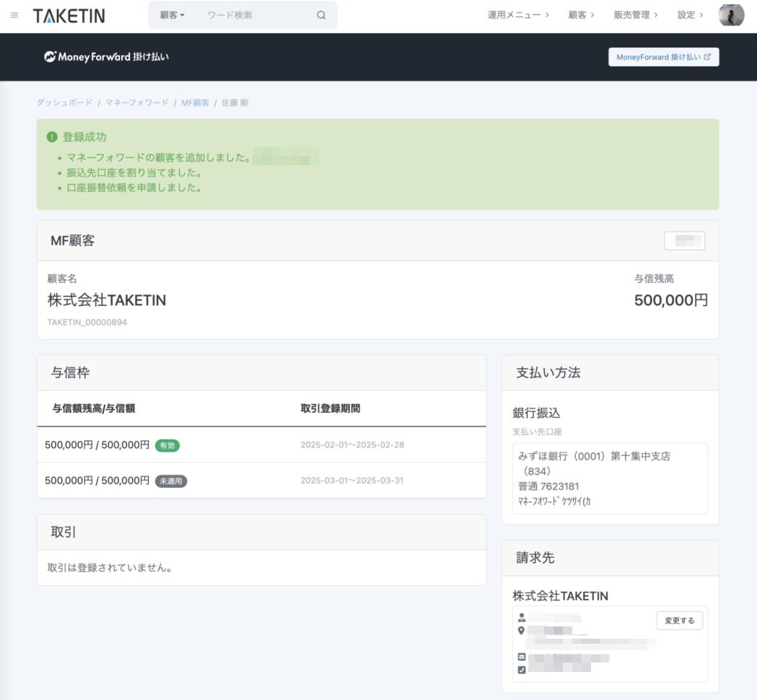
Task: Click the 与信残高 500,000円 value
Action: pyautogui.click(x=670, y=300)
